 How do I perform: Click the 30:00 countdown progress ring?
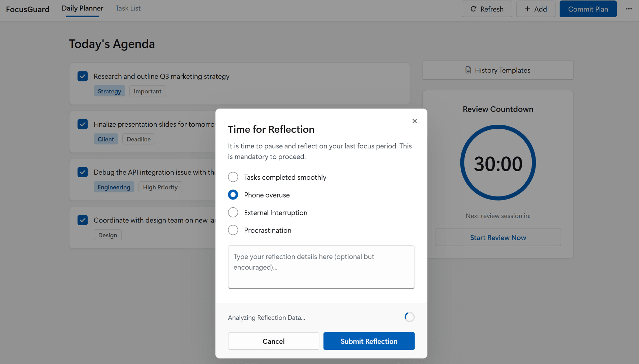[498, 163]
